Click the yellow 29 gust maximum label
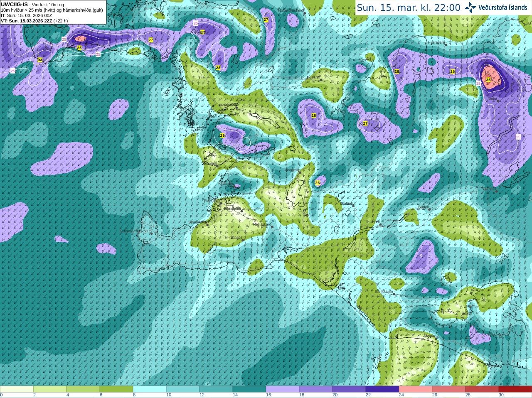 tap(222, 135)
